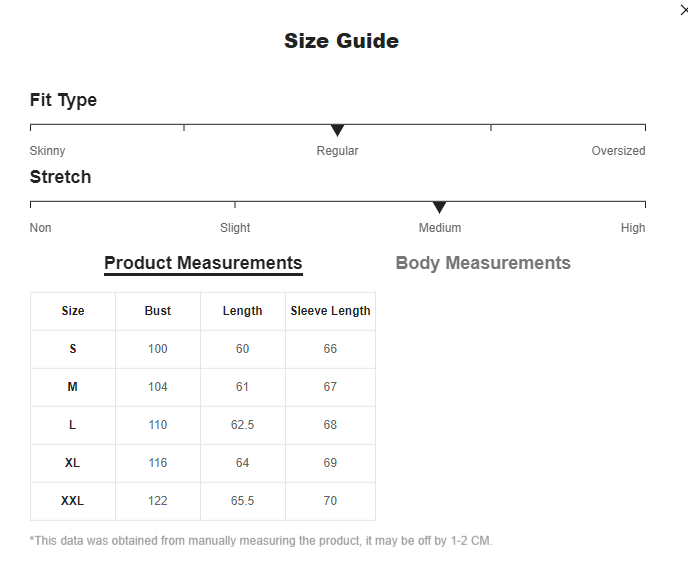Click the 62.5 length cell
Viewport: 688px width, 576px height.
[243, 425]
